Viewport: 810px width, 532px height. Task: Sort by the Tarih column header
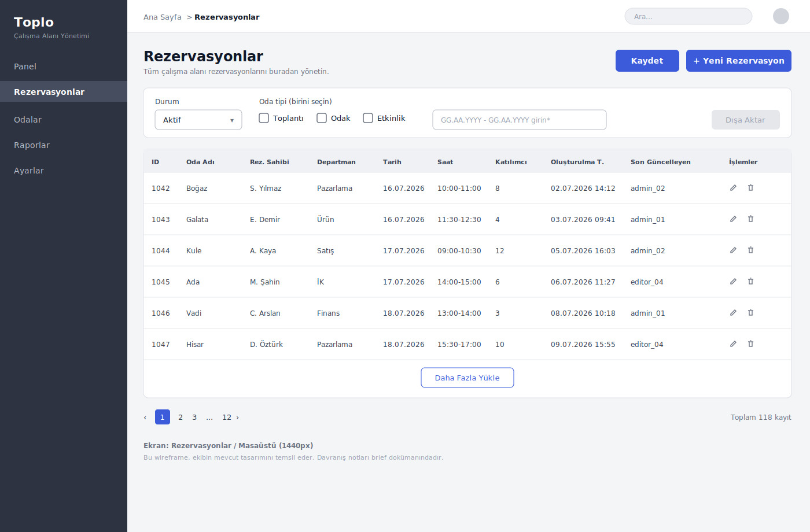tap(392, 162)
